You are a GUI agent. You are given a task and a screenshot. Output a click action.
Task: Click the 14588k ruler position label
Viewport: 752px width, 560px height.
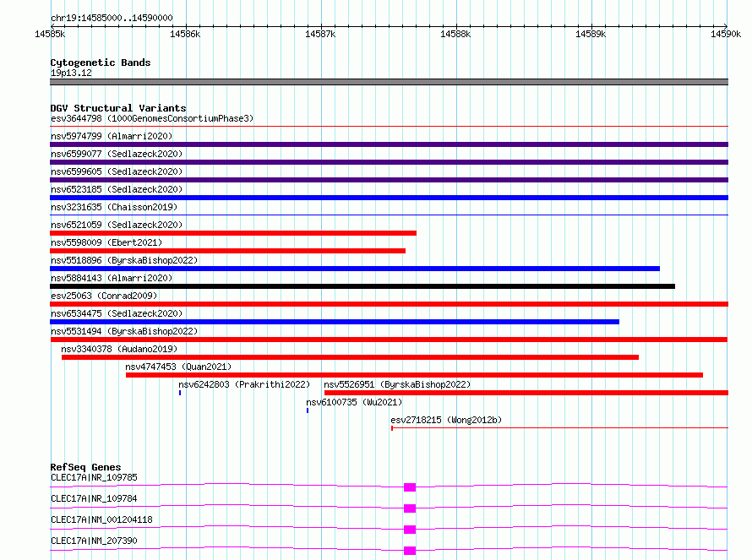tap(455, 34)
